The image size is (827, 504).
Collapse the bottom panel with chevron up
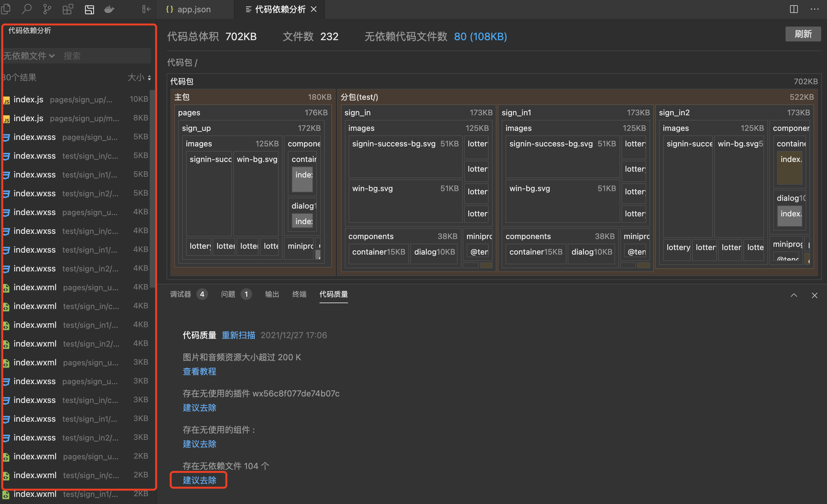(x=793, y=295)
